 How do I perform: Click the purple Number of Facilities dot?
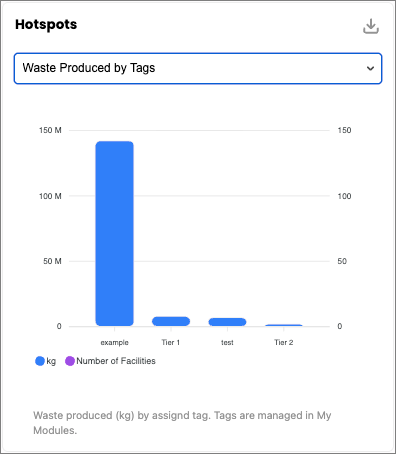click(x=70, y=361)
